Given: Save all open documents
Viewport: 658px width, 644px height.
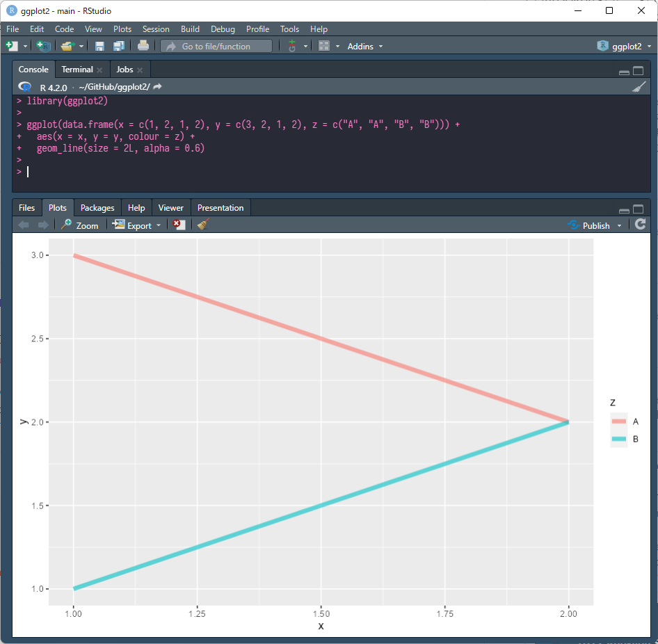Looking at the screenshot, I should [119, 46].
